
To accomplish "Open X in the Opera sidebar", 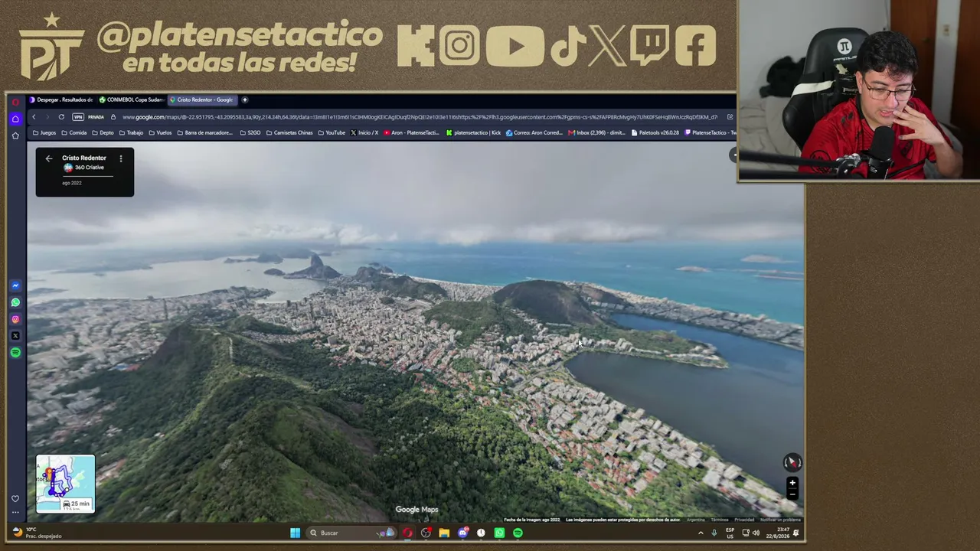I will (x=15, y=336).
